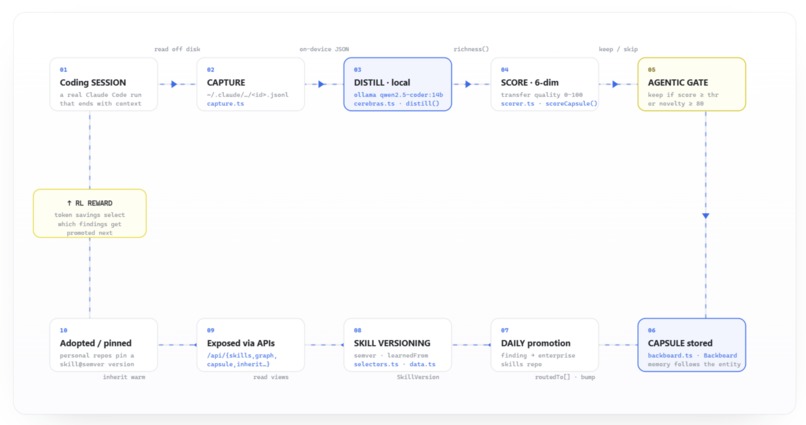Click the 'routedTo[] · bump' edge label
The height and width of the screenshot is (425, 806).
[564, 377]
